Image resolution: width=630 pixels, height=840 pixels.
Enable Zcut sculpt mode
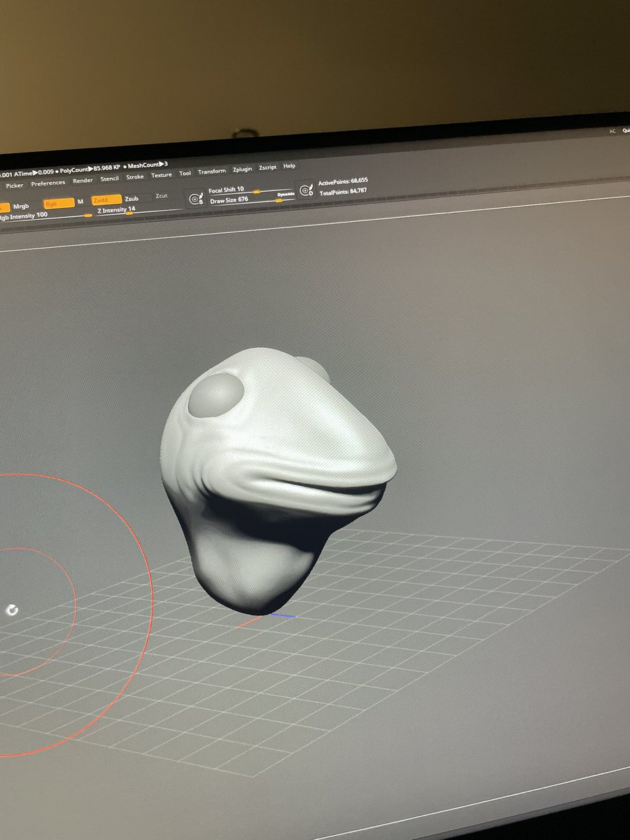[x=162, y=197]
